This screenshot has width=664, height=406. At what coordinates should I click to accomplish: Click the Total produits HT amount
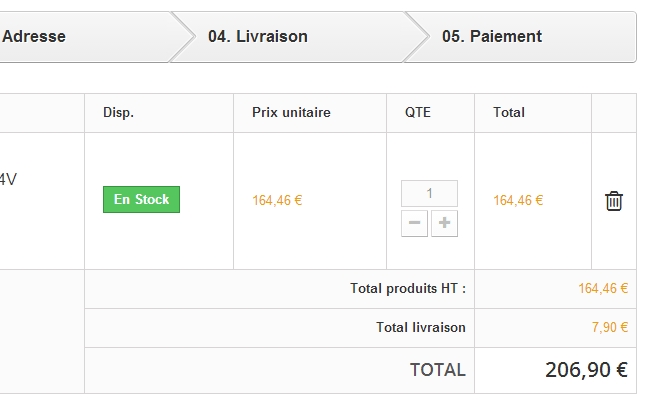pyautogui.click(x=603, y=289)
